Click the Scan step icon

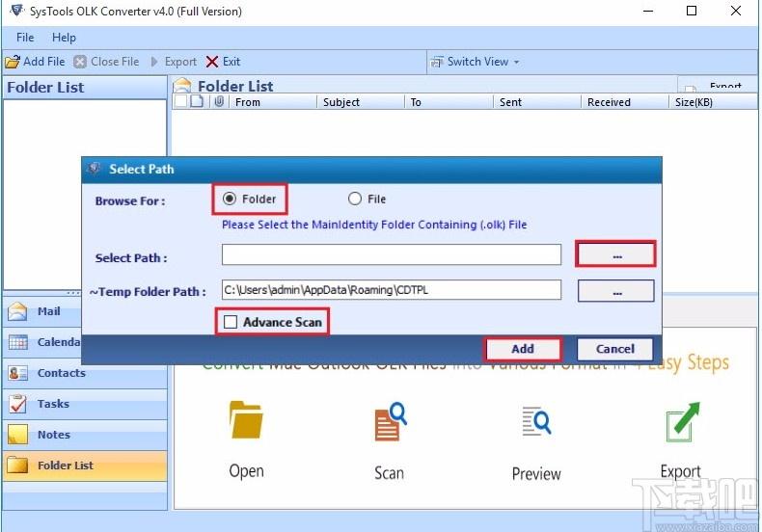point(391,421)
